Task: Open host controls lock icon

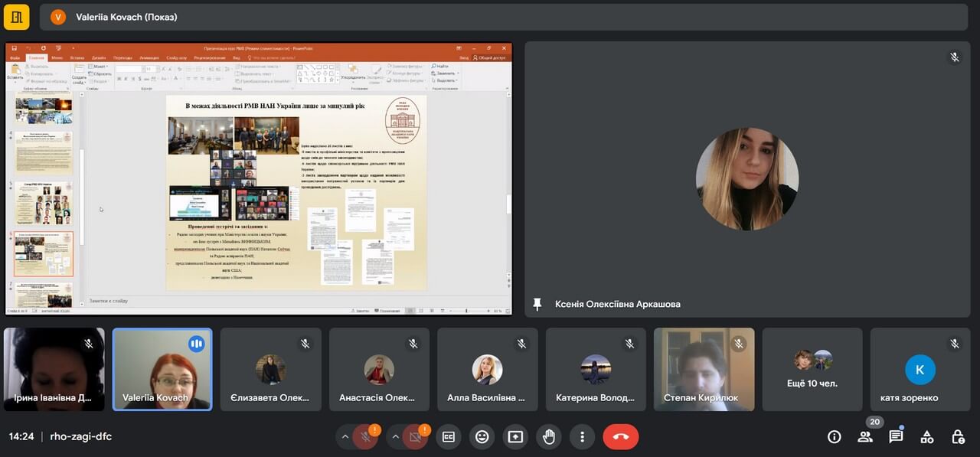Action: pyautogui.click(x=958, y=436)
